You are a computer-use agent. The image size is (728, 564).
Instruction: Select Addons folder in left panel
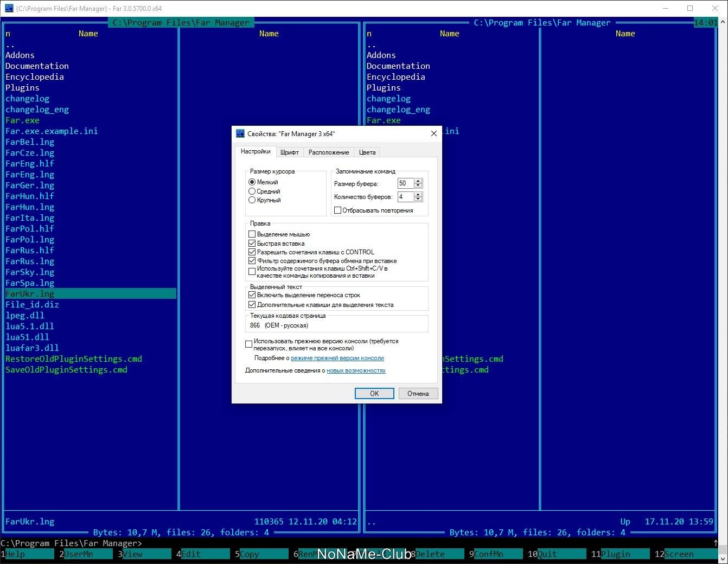click(20, 55)
